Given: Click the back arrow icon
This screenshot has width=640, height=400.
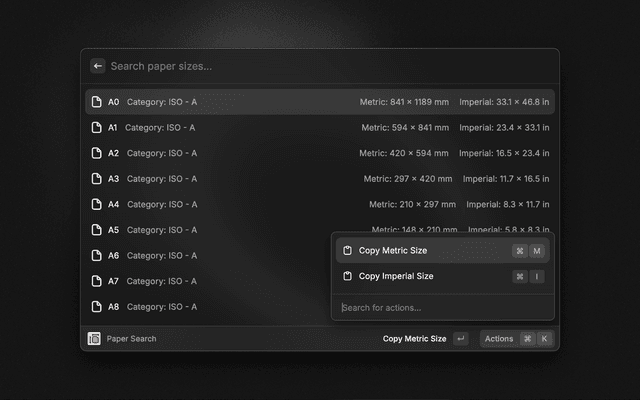Looking at the screenshot, I should tap(98, 66).
